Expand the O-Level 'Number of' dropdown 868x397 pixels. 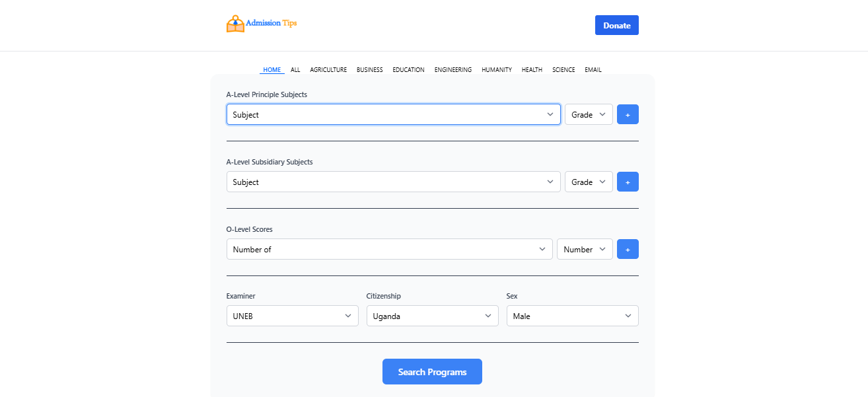[x=390, y=249]
